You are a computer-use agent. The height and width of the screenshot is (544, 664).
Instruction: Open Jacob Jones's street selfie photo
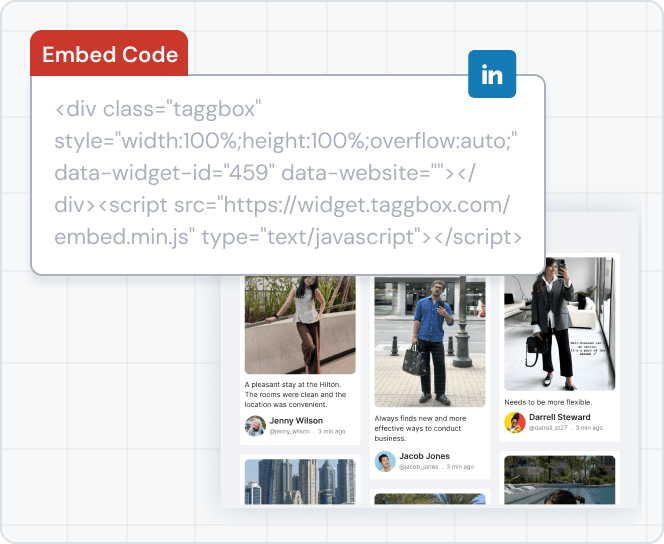[430, 341]
